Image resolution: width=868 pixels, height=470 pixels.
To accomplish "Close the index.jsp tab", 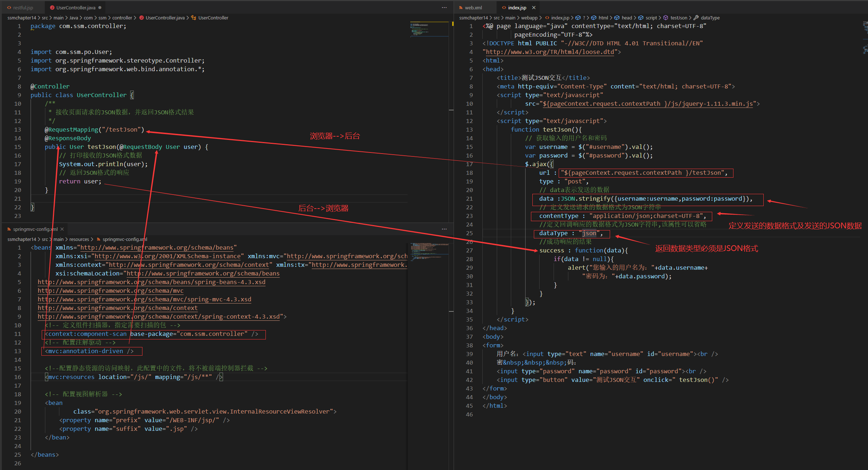I will [x=534, y=8].
